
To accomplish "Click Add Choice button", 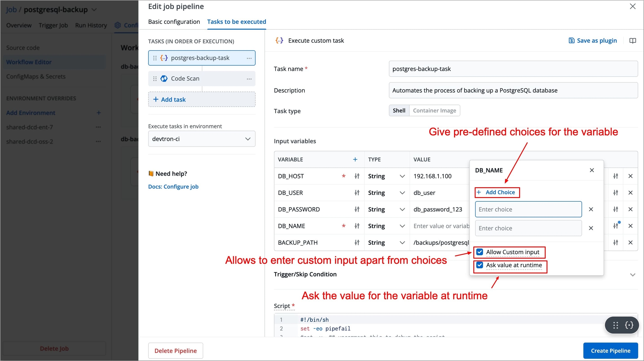I will [497, 192].
